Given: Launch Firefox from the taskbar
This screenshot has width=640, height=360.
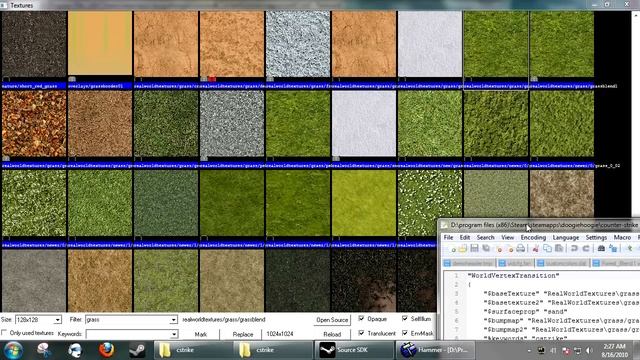Looking at the screenshot, I should 107,350.
